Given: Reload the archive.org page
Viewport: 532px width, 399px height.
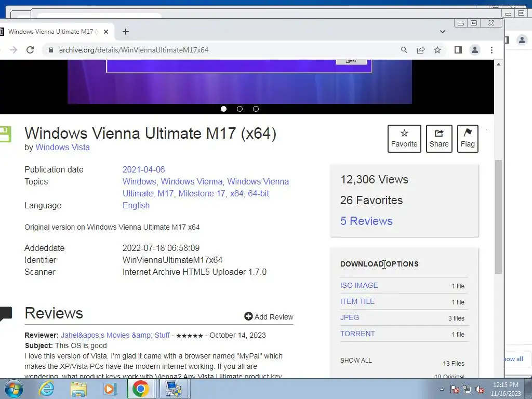Looking at the screenshot, I should (x=30, y=50).
